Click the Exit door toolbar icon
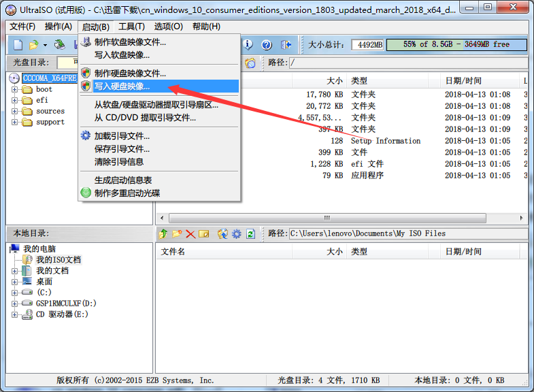 tap(286, 45)
